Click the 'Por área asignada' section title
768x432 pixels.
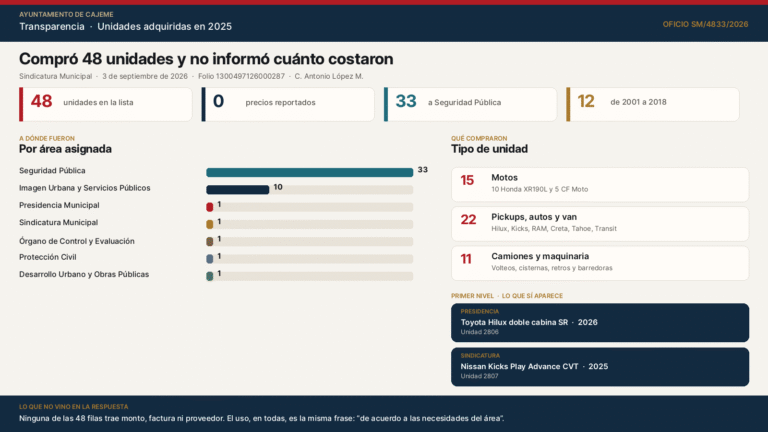(65, 149)
